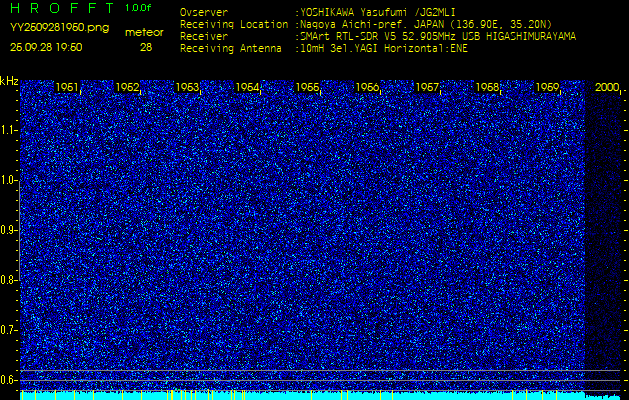This screenshot has width=629, height=400.
Task: Click the 2000 time marker
Action: (607, 87)
